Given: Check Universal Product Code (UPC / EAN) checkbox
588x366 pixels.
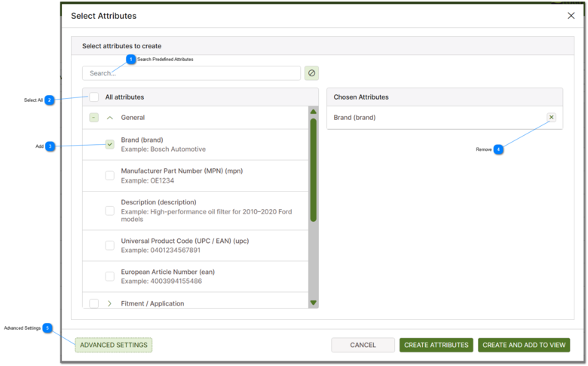Looking at the screenshot, I should point(109,245).
